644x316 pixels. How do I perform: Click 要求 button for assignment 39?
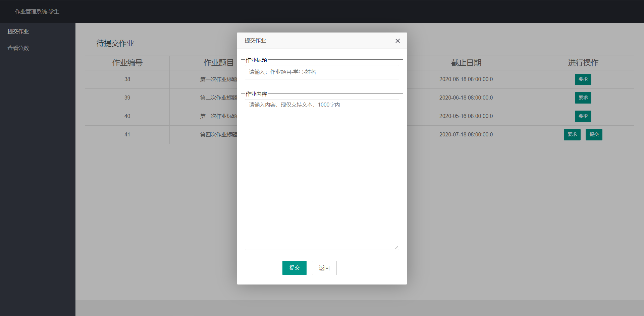(x=583, y=98)
